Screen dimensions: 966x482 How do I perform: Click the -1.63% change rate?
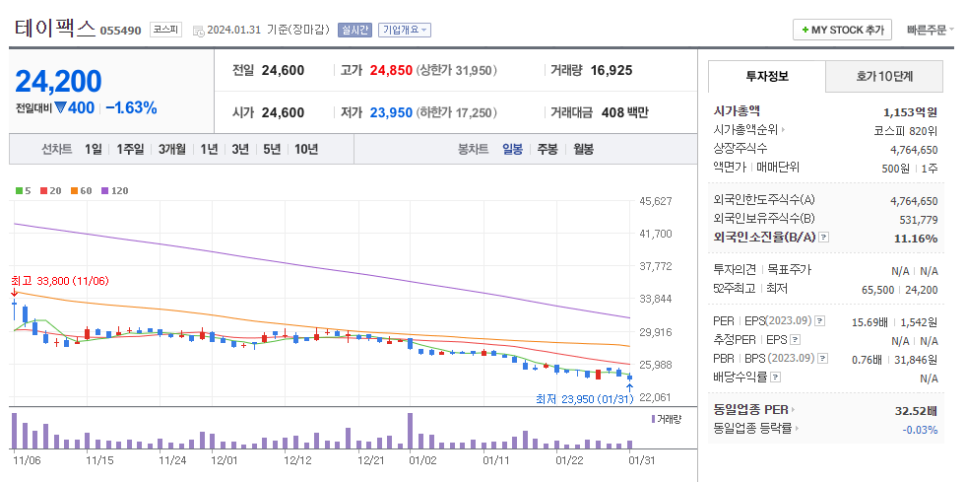[x=131, y=108]
